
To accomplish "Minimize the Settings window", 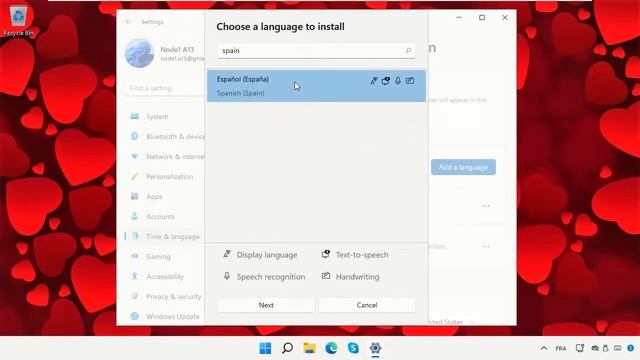I will (459, 18).
